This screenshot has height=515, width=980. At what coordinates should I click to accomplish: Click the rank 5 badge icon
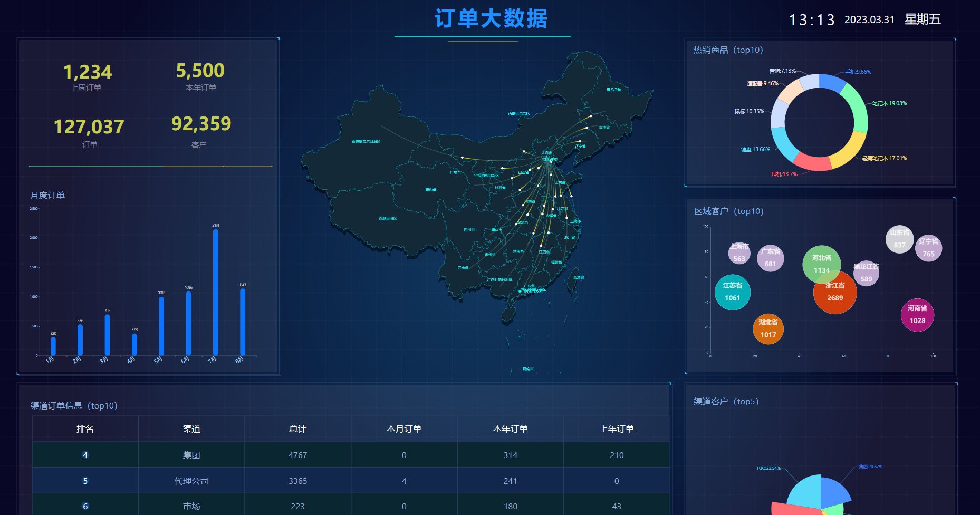[x=85, y=481]
